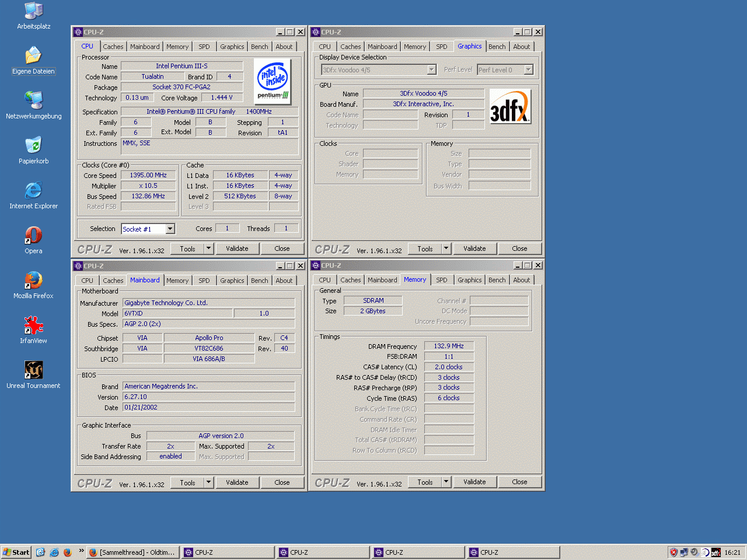Click Tools button in CPU window
The width and height of the screenshot is (747, 560).
click(188, 249)
